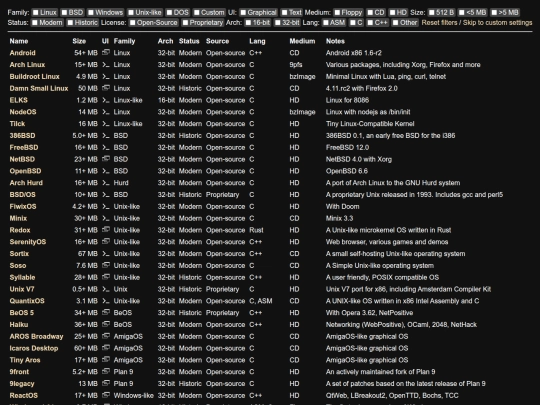Click graphical UI icon in Android row
540x405 pixels.
click(x=106, y=52)
